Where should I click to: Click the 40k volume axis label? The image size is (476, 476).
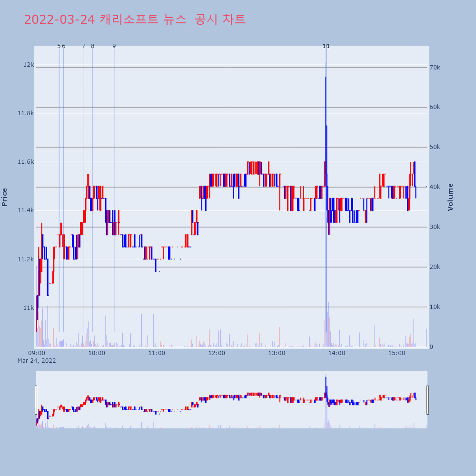coord(435,187)
